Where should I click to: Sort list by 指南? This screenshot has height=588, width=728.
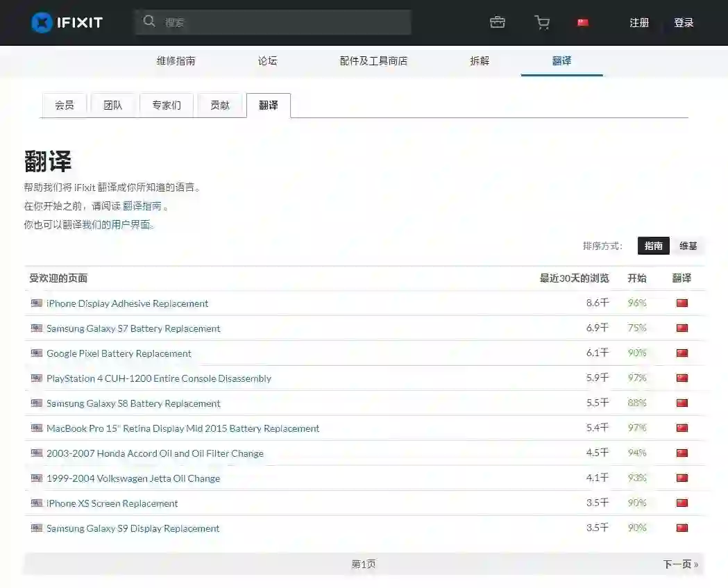click(x=653, y=246)
